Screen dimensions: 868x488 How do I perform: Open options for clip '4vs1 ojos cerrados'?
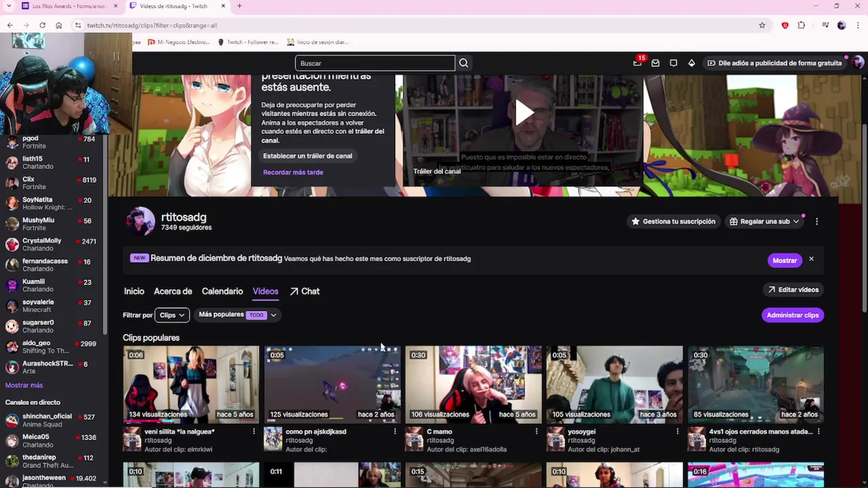(x=818, y=431)
